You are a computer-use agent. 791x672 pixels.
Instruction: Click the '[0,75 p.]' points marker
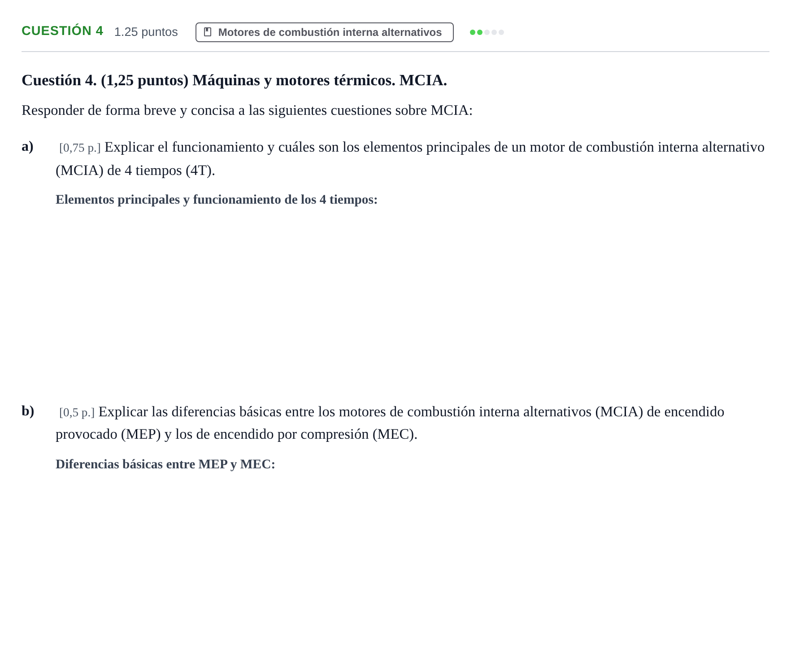pyautogui.click(x=80, y=148)
